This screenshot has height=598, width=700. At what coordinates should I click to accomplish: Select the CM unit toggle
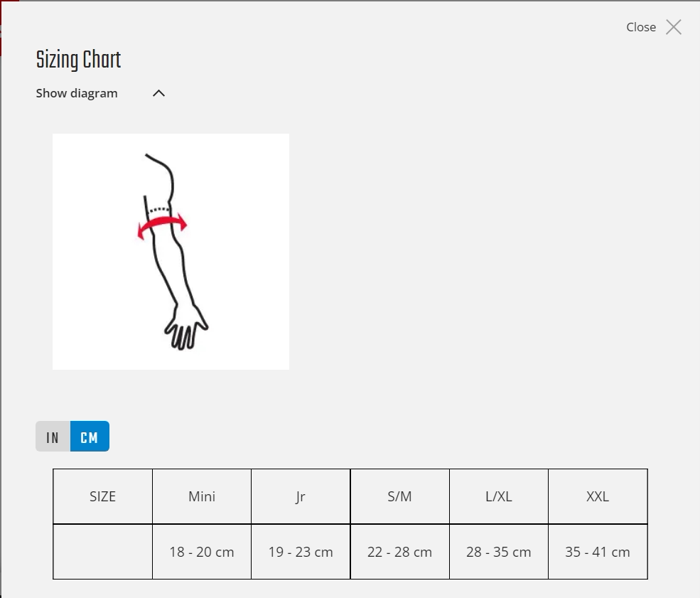pos(90,437)
